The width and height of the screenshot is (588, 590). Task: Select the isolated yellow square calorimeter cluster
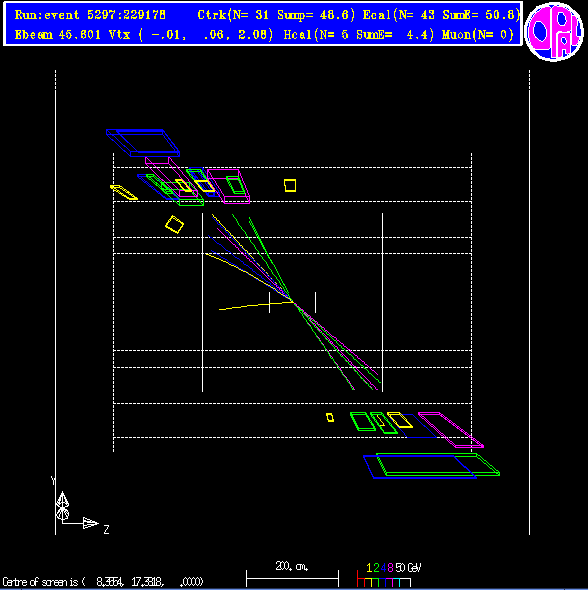tap(290, 186)
